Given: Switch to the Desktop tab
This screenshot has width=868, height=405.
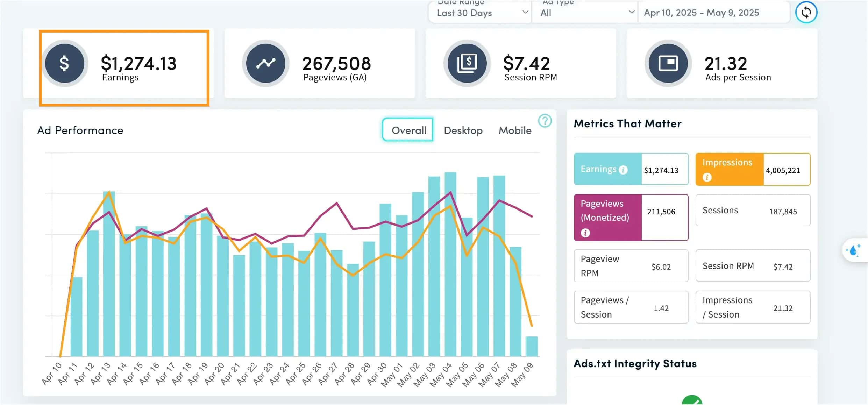Looking at the screenshot, I should point(463,130).
